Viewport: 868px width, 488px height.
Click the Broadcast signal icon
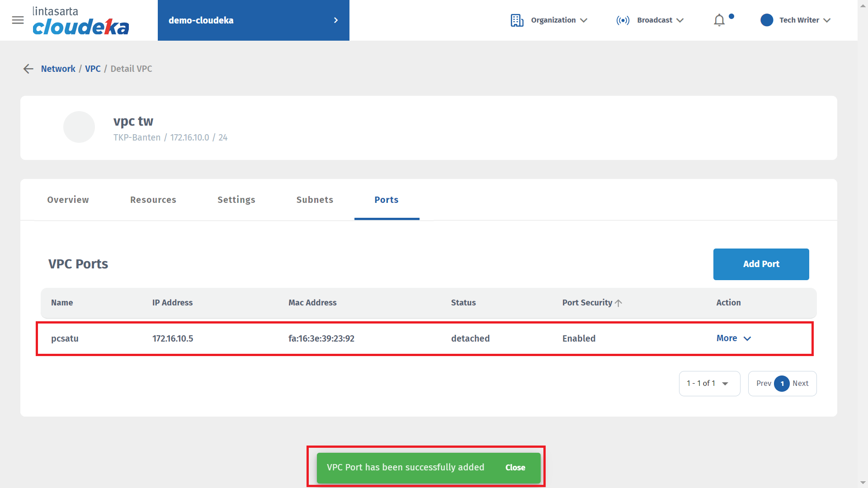coord(623,20)
